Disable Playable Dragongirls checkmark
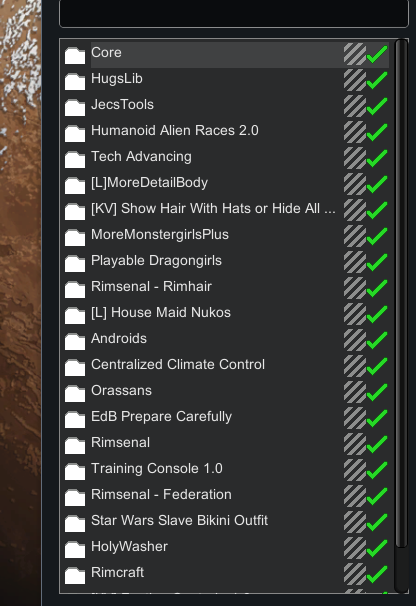This screenshot has height=606, width=416. click(x=377, y=262)
